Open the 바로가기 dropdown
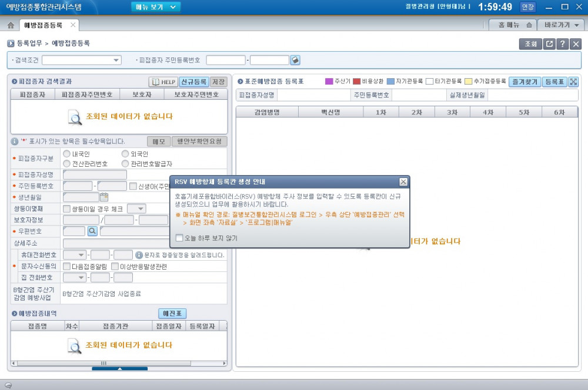The image size is (588, 390). click(x=562, y=25)
